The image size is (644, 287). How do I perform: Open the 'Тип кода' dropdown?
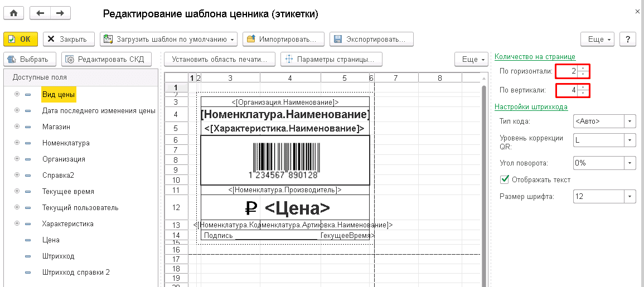tap(630, 121)
